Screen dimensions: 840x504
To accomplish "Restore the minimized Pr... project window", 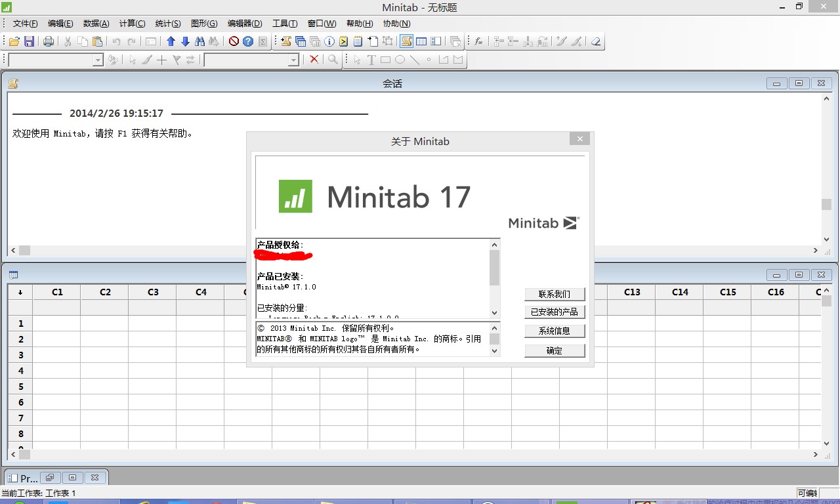I will click(x=51, y=478).
